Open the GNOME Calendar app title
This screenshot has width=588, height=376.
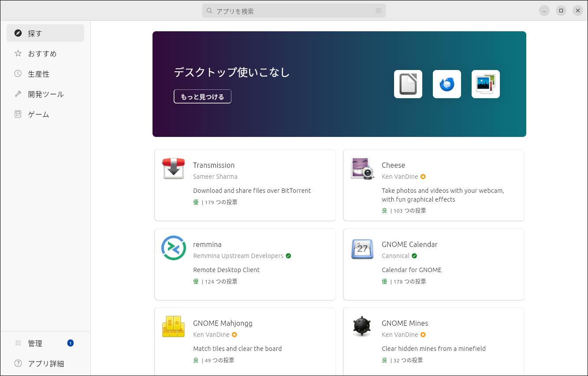point(409,244)
